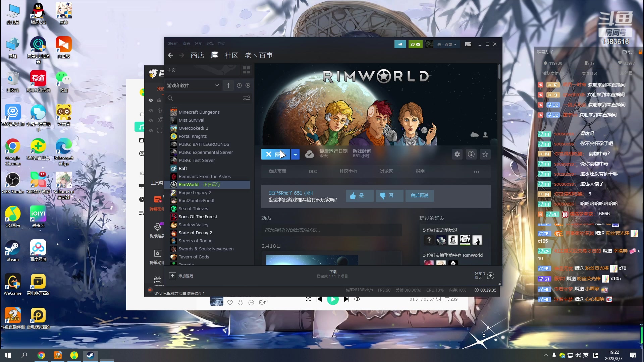
Task: Click achievements checkmark cloud icon
Action: [x=310, y=154]
